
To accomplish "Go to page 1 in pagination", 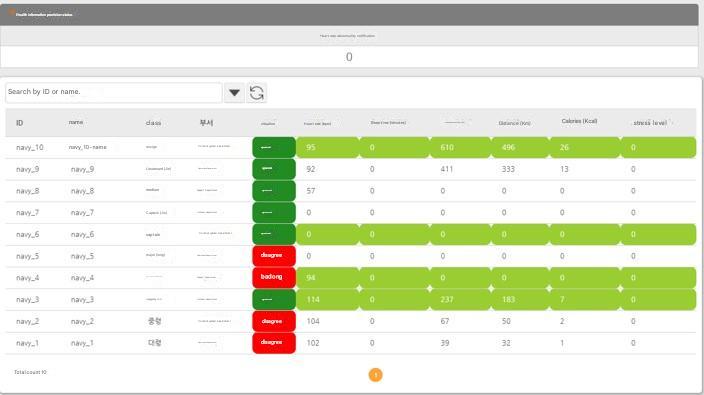I will (x=375, y=375).
